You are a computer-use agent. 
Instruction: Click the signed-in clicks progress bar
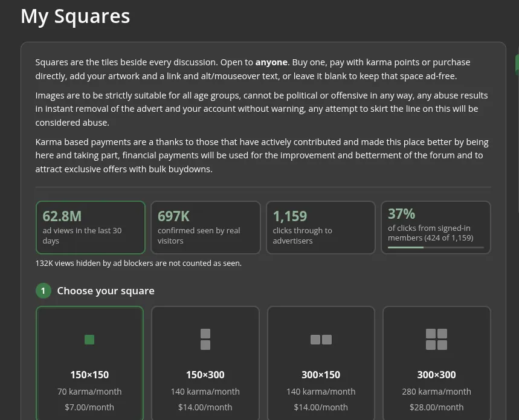point(436,247)
